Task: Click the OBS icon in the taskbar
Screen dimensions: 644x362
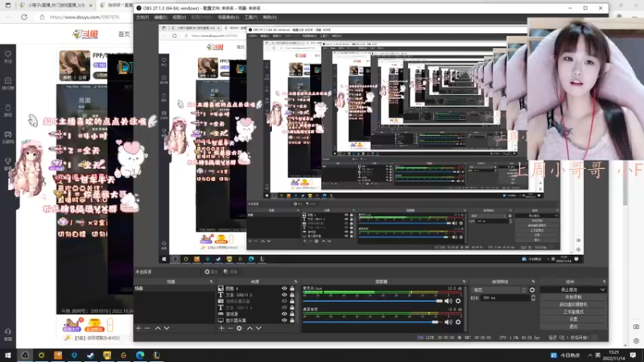Action: tap(25, 355)
